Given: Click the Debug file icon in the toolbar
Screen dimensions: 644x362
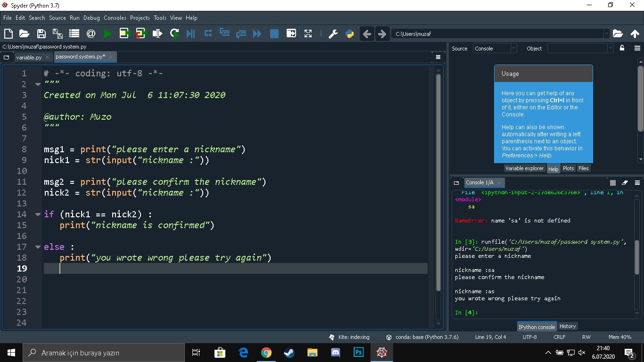Looking at the screenshot, I should tap(191, 33).
